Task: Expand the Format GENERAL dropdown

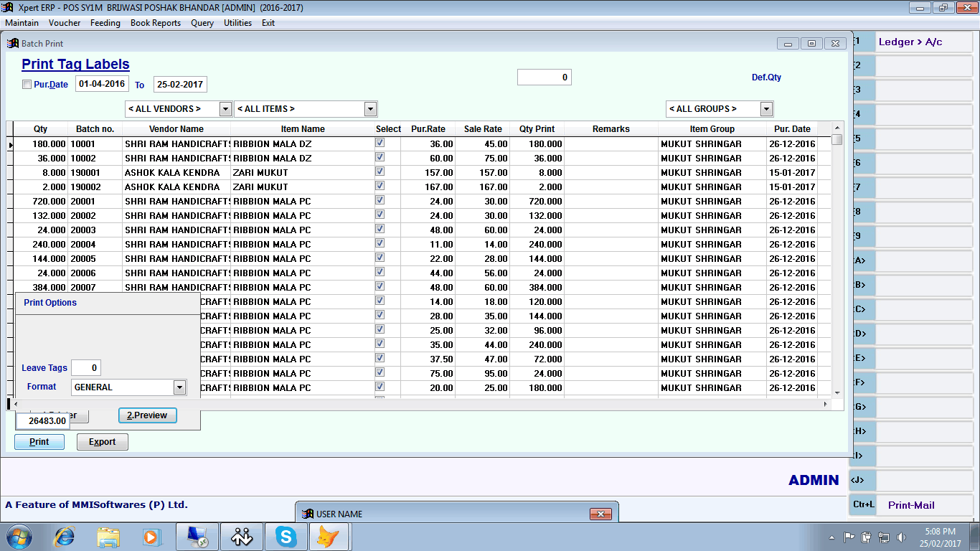Action: click(179, 387)
